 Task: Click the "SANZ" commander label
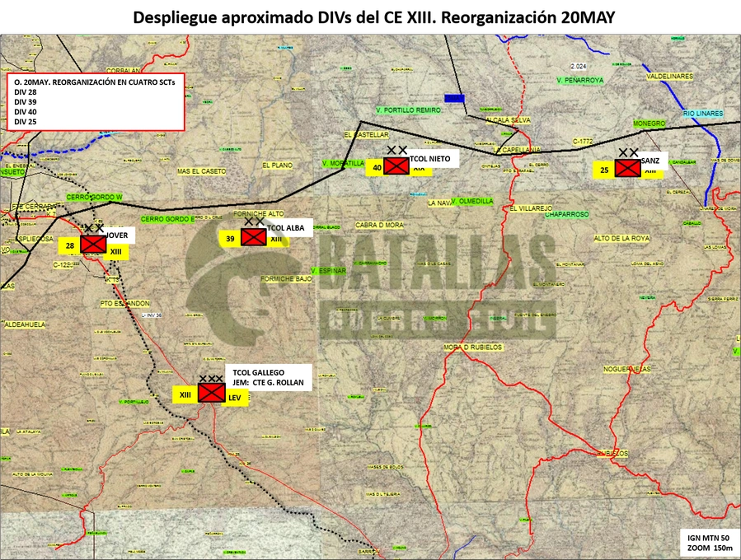point(650,161)
